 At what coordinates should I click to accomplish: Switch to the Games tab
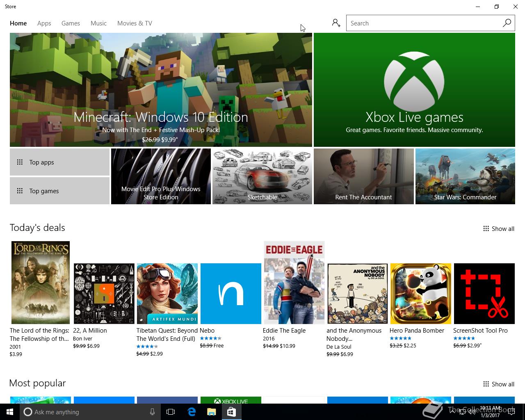pos(71,23)
